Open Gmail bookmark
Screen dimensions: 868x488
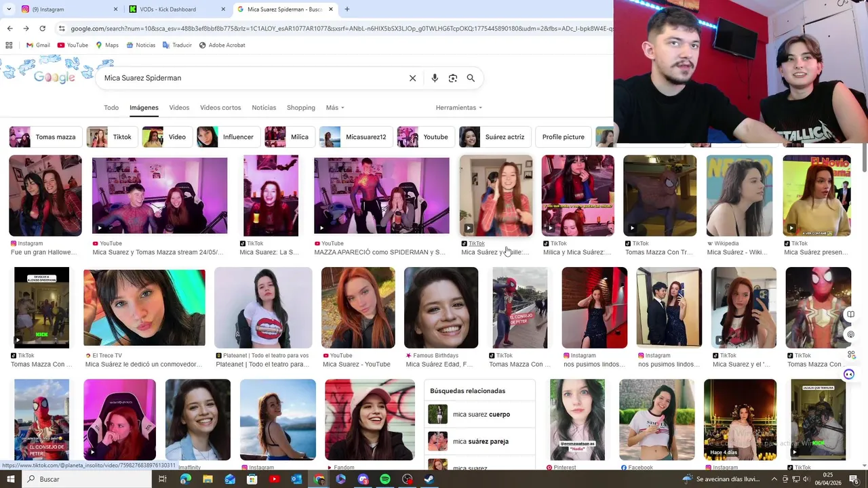click(38, 45)
